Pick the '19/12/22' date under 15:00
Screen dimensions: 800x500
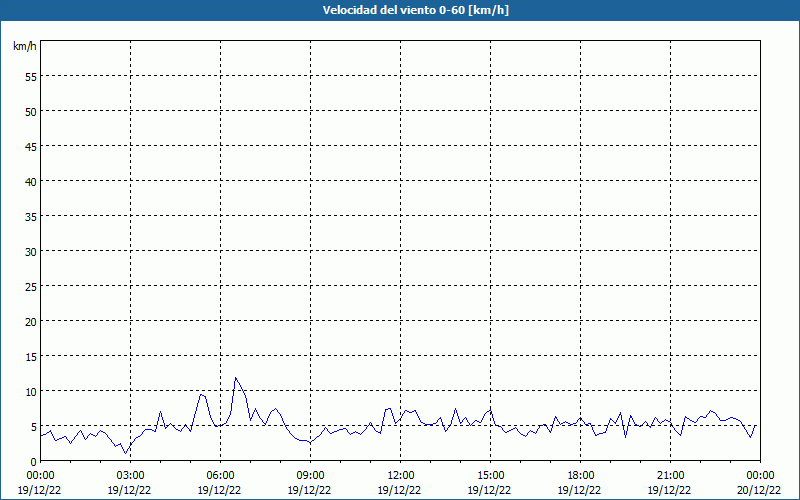tap(489, 490)
